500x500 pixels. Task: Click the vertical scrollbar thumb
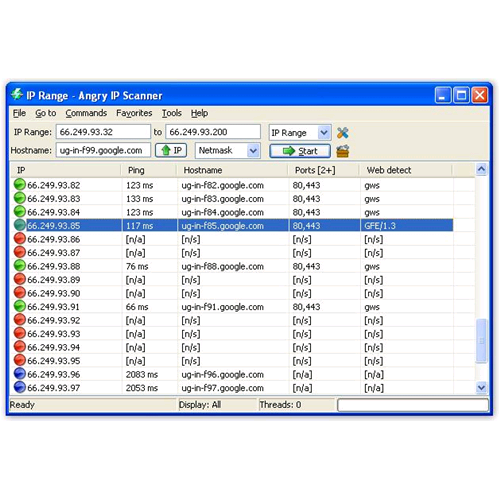481,341
